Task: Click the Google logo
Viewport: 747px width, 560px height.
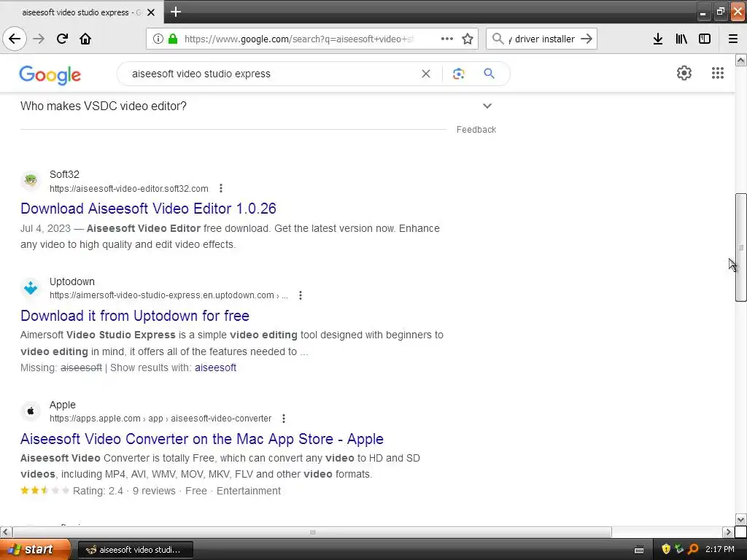Action: 50,75
